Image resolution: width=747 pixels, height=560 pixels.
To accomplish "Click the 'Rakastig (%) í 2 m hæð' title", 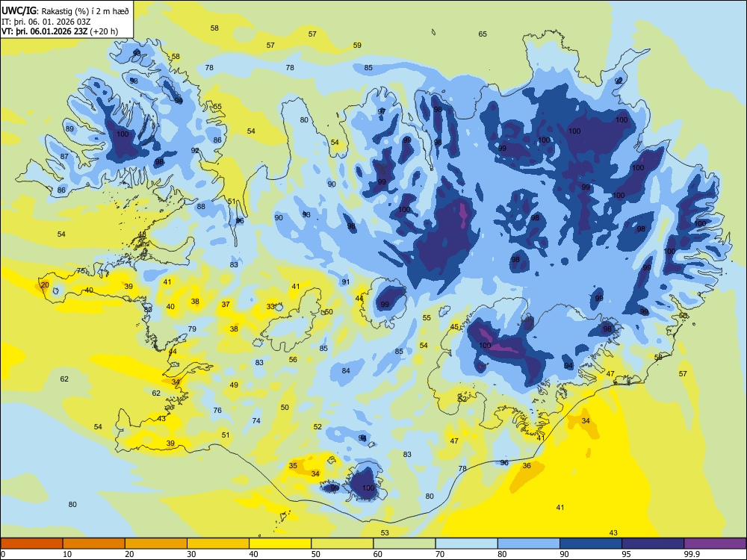I will click(85, 11).
